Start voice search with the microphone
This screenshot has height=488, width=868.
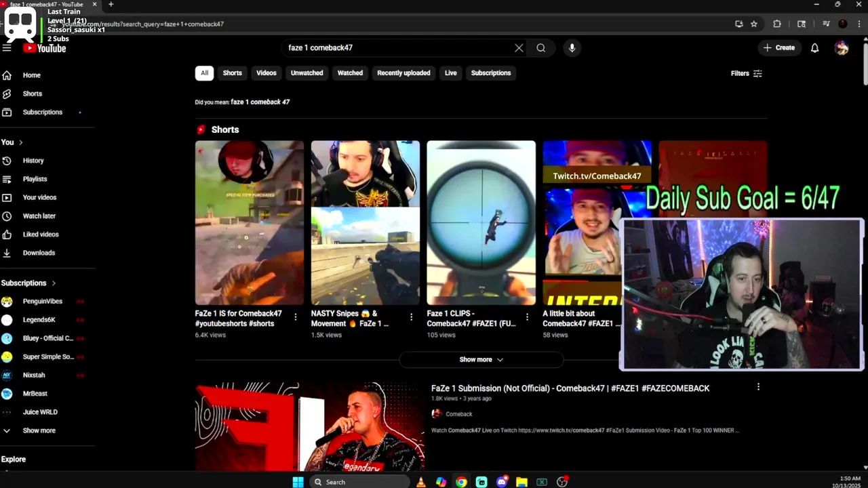pos(572,47)
